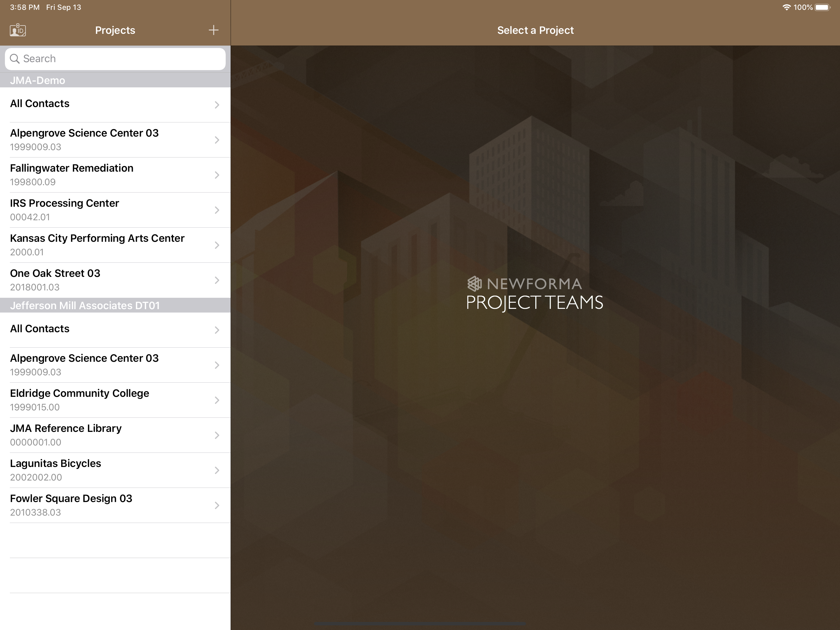
Task: Open JMA Reference Library project
Action: click(115, 435)
